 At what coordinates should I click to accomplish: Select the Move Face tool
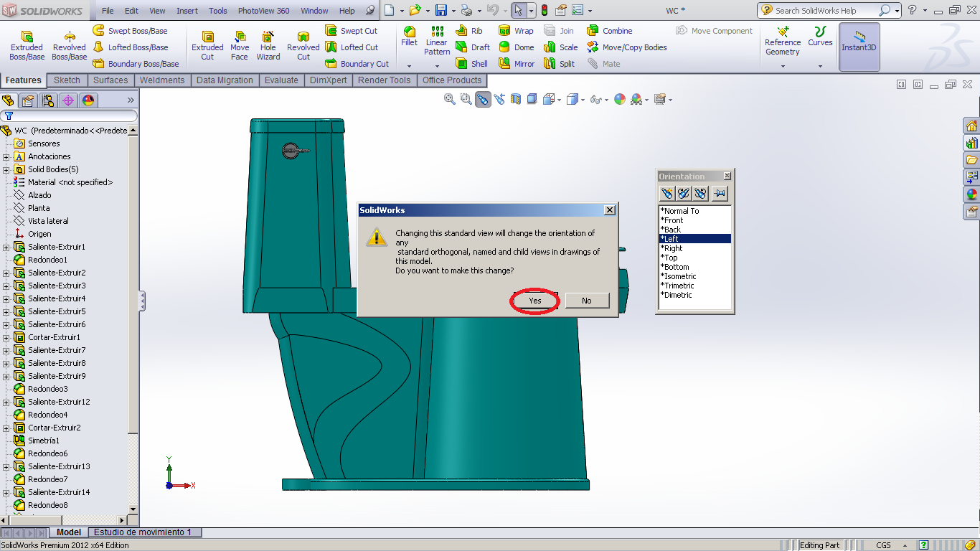(240, 46)
